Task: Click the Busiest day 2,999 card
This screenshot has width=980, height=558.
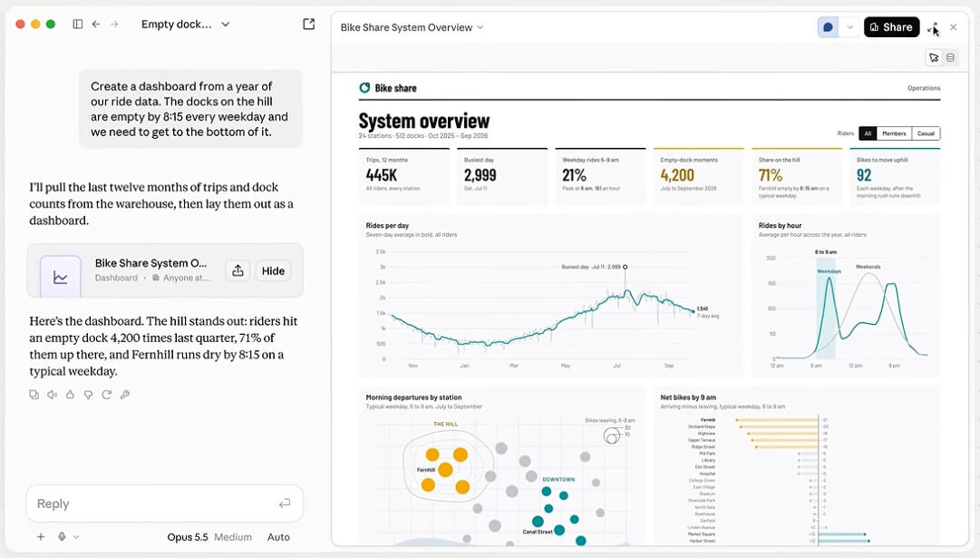Action: coord(502,176)
